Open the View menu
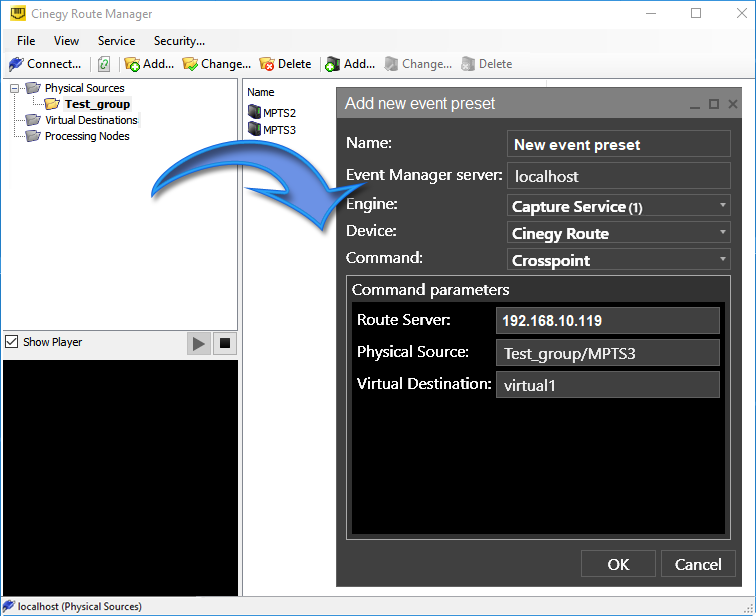Screen dimensions: 756x616 [66, 41]
